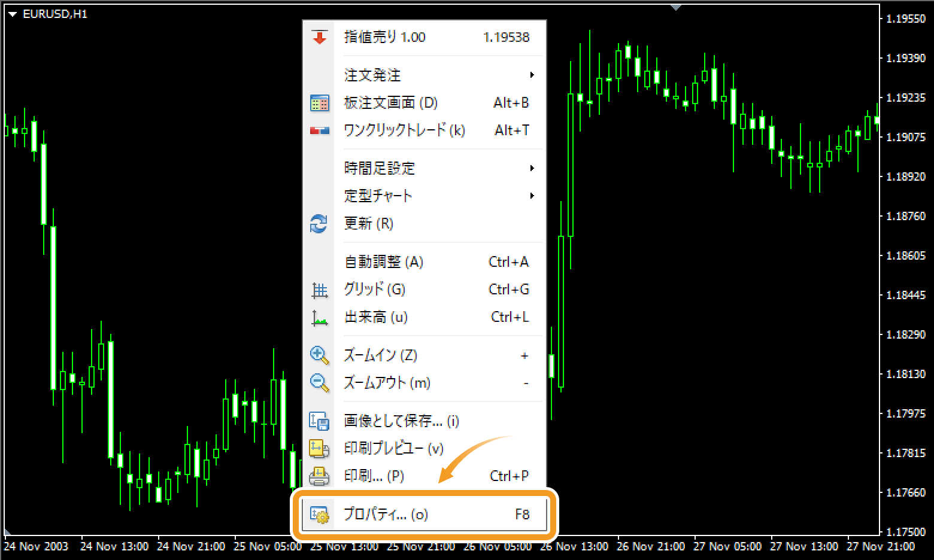
Task: Click the 1.18760 price axis label
Action: (x=906, y=217)
